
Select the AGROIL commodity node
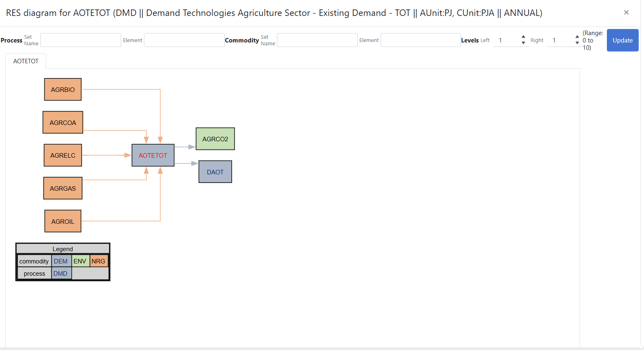click(x=63, y=221)
